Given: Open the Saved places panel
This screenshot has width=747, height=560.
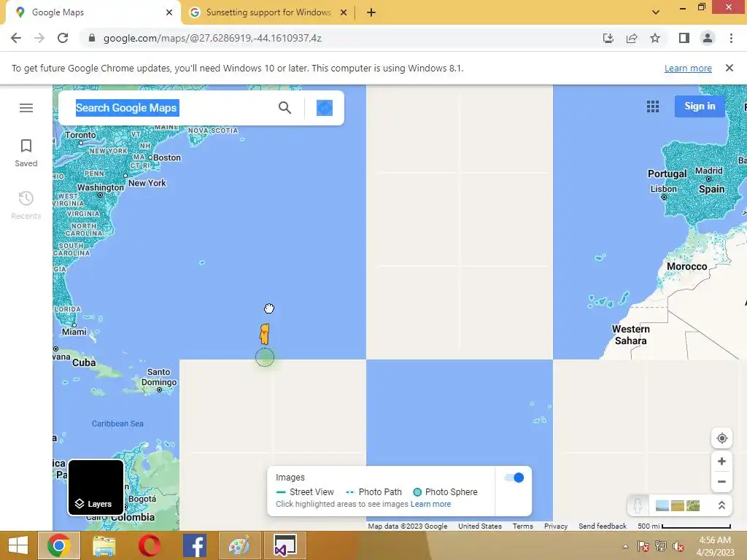Looking at the screenshot, I should (26, 153).
